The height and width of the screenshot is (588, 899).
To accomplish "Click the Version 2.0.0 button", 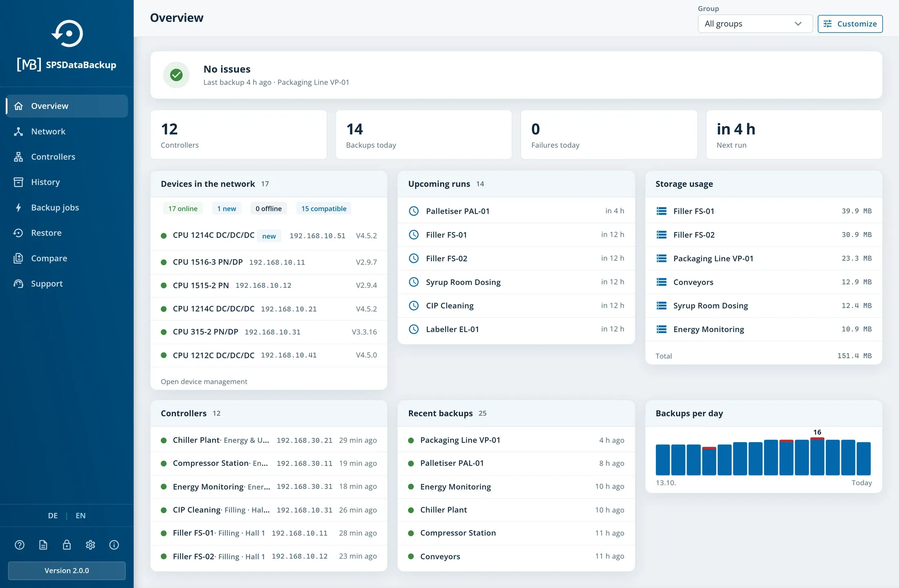I will click(67, 570).
